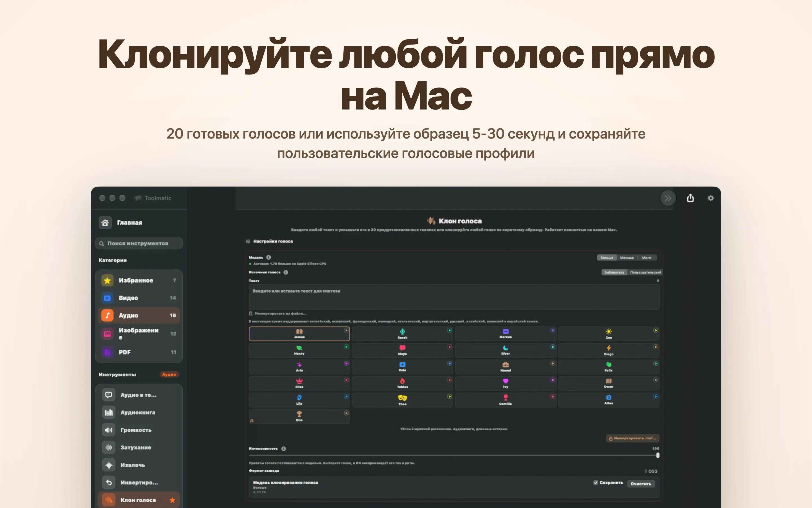Viewport: 812px width, 508px height.
Task: Select the Camille voice preset
Action: [505, 400]
